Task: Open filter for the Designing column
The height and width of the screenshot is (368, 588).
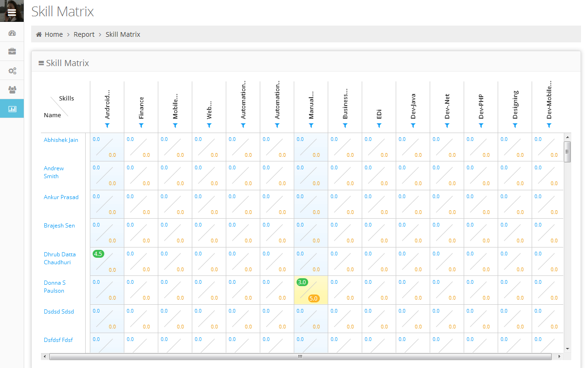Action: coord(515,126)
